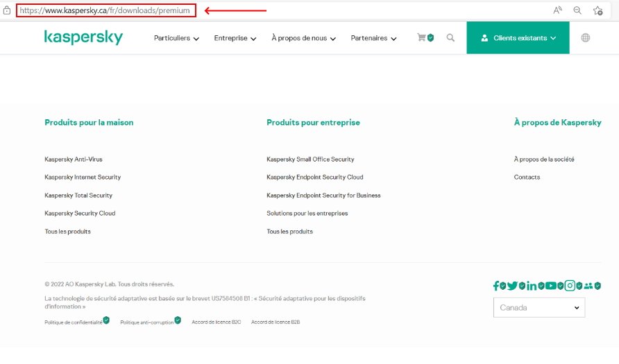Open the Facebook social icon
The width and height of the screenshot is (619, 364).
tap(496, 286)
